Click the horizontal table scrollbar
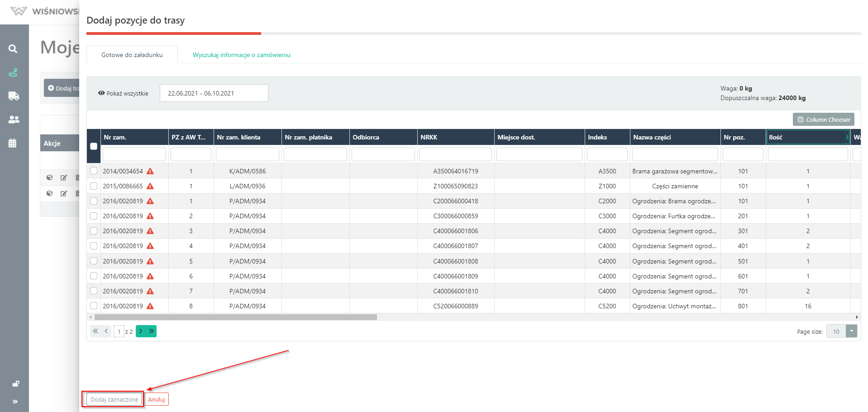Viewport: 868px width, 412px height. pyautogui.click(x=235, y=317)
